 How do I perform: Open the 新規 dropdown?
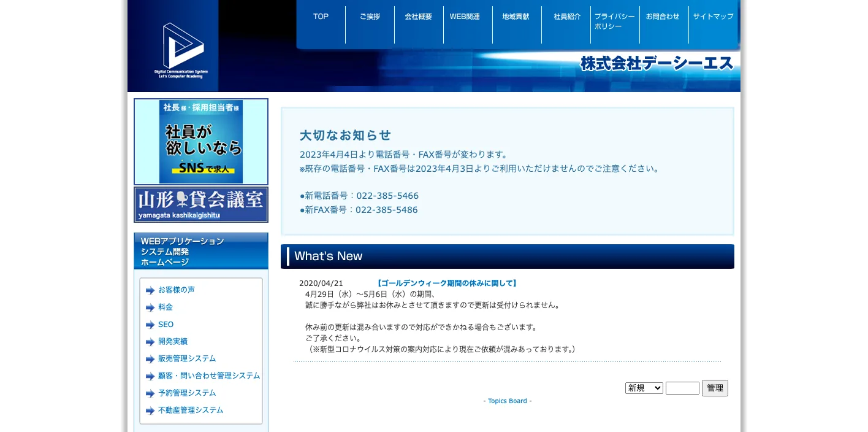point(644,388)
